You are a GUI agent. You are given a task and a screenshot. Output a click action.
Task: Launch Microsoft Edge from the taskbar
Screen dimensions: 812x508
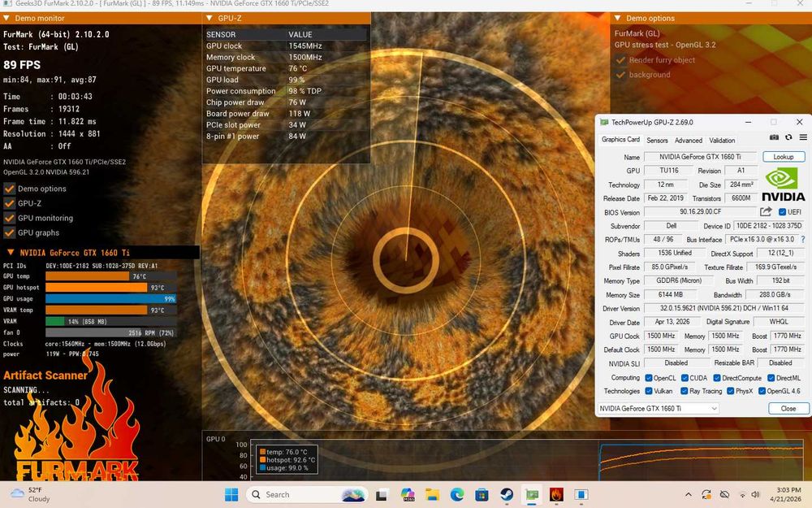click(456, 495)
